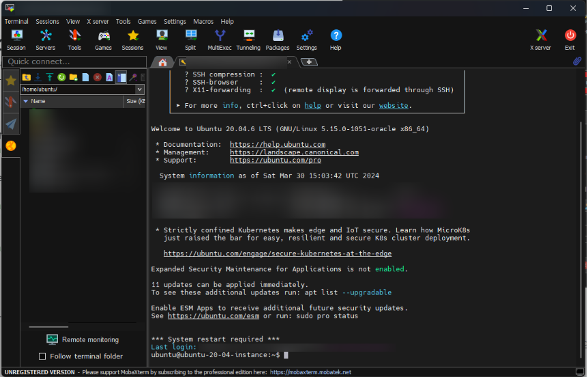The height and width of the screenshot is (377, 588).
Task: Select the Split toolbar icon
Action: [x=190, y=40]
